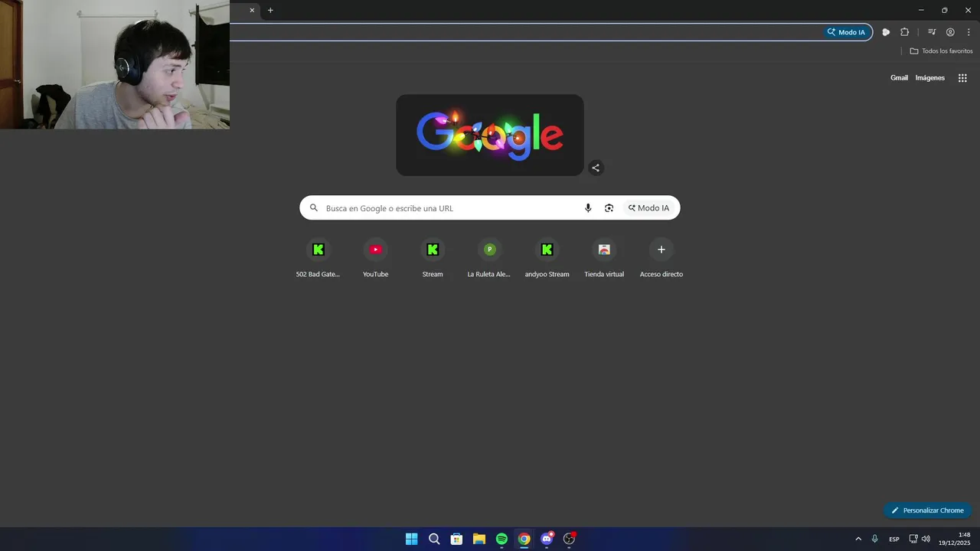Viewport: 980px width, 551px height.
Task: Open the Tienda virtual shortcut
Action: pyautogui.click(x=604, y=259)
